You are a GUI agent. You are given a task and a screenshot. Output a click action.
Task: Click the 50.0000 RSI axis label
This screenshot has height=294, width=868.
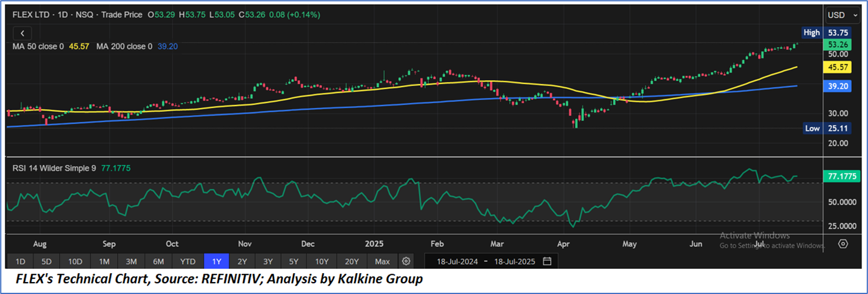[841, 202]
